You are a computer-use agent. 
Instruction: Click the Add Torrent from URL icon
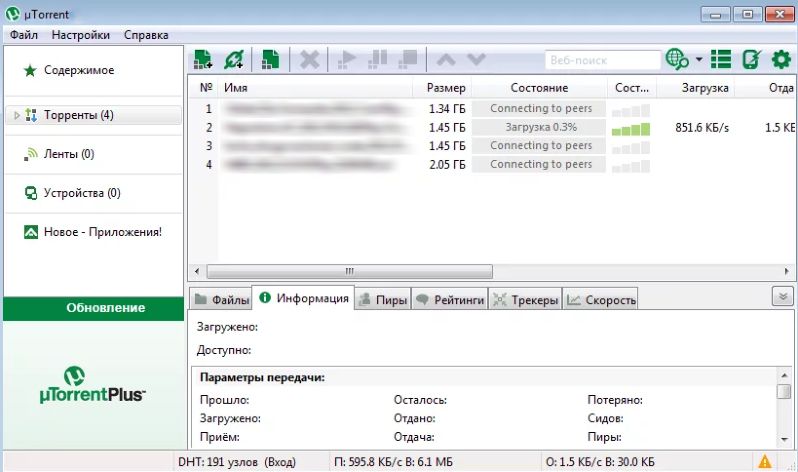234,60
